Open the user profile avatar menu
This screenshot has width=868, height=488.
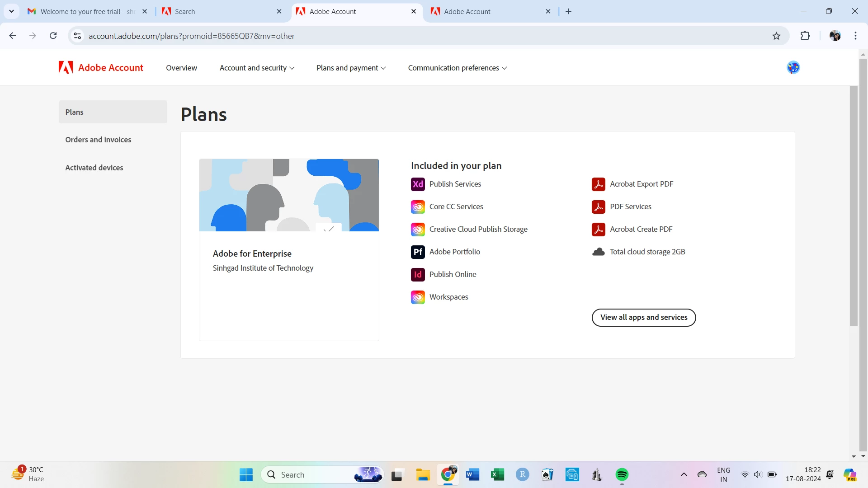[793, 68]
